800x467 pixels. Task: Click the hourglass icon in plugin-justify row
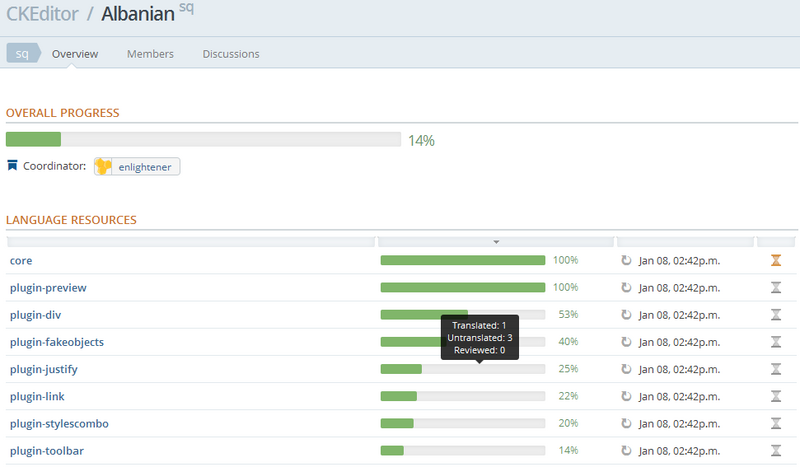pos(776,368)
